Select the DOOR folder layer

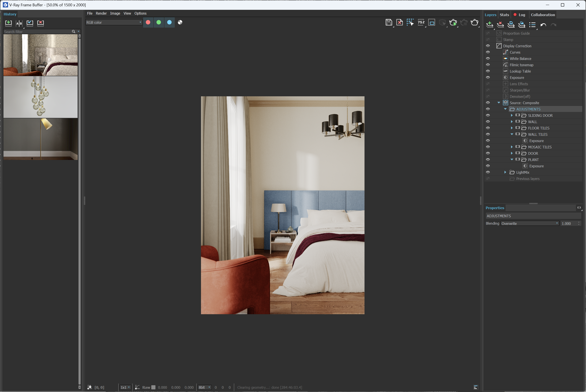point(533,153)
